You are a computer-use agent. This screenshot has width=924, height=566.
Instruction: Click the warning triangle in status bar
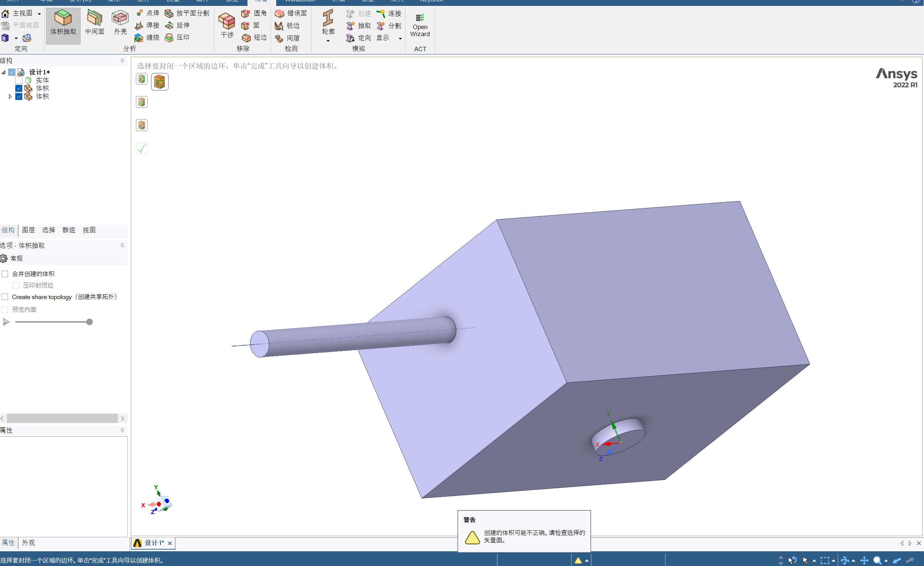click(578, 560)
